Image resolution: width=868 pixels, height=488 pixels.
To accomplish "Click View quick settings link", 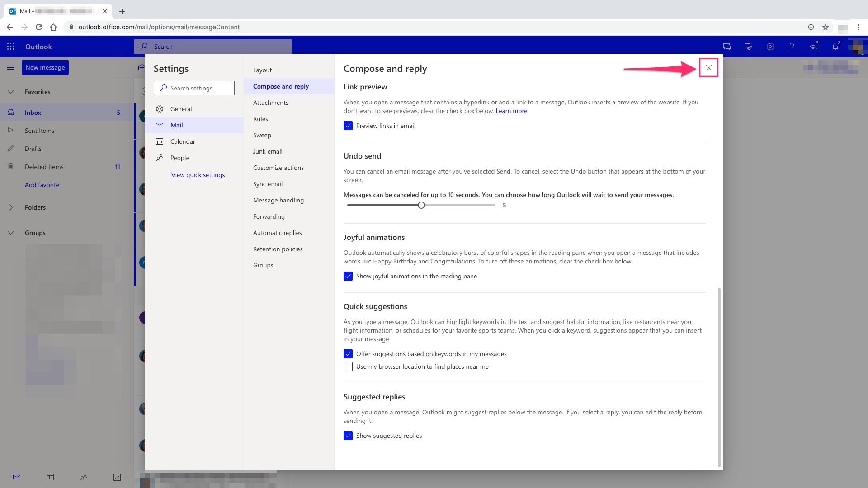I will pos(198,175).
